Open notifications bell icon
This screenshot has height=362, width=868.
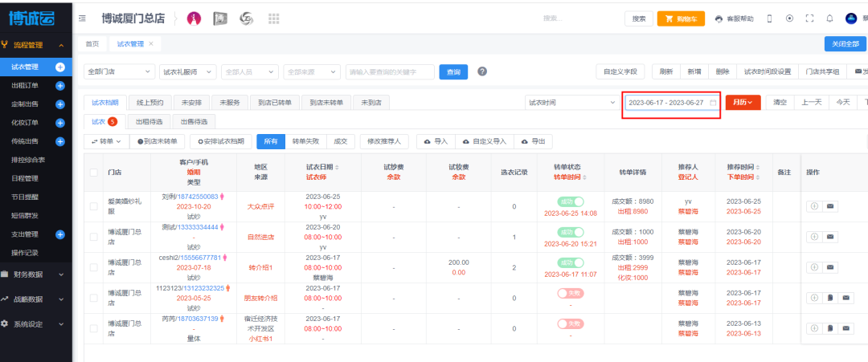click(829, 18)
